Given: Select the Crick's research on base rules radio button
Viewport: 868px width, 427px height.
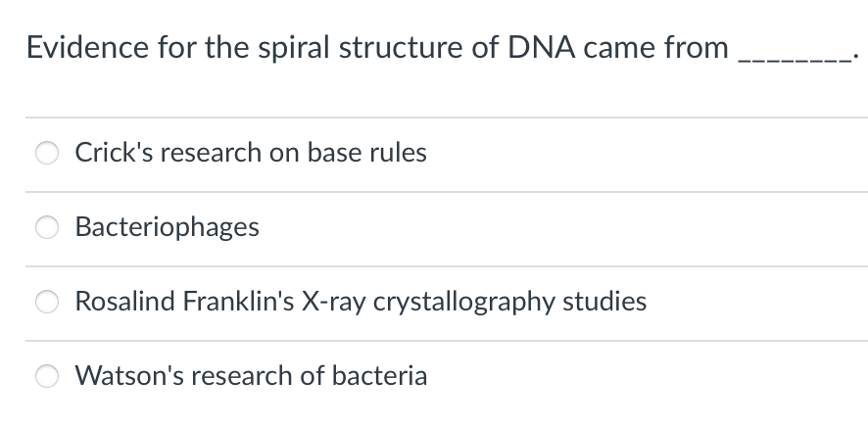Looking at the screenshot, I should (x=47, y=153).
